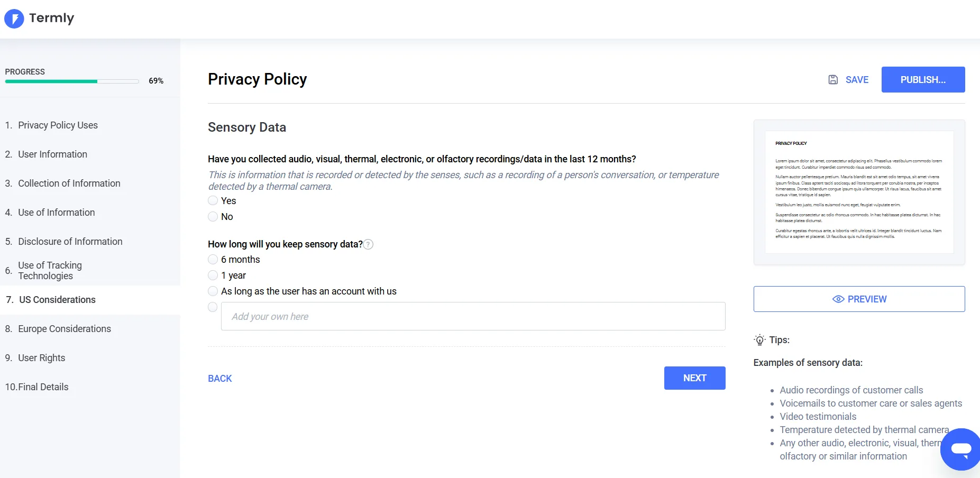Screen dimensions: 980x478
Task: Open the chat support bubble
Action: [x=960, y=449]
